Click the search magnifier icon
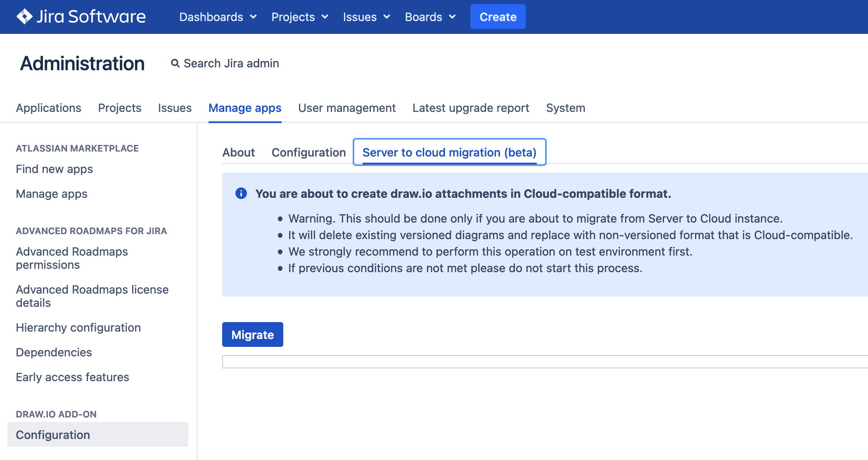The image size is (868, 460). pos(175,63)
